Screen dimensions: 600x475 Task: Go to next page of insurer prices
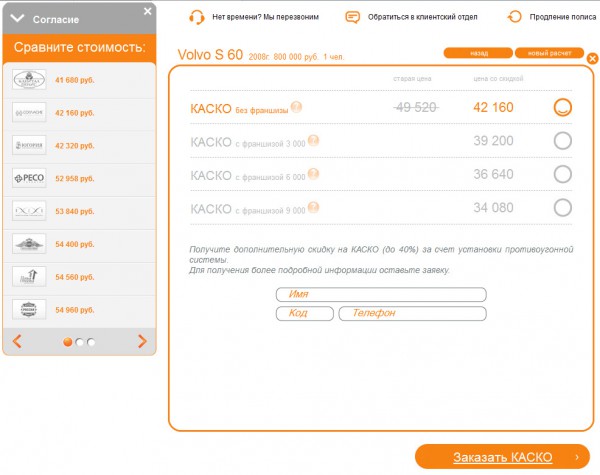click(142, 342)
